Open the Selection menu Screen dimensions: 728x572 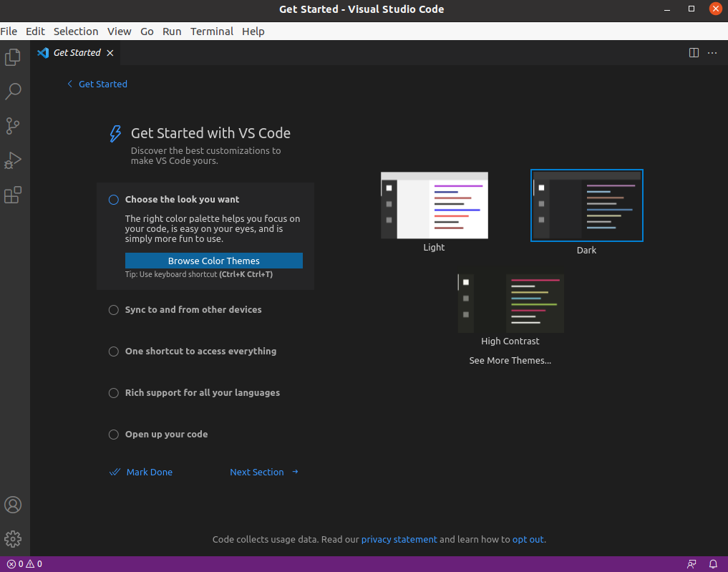[x=76, y=31]
